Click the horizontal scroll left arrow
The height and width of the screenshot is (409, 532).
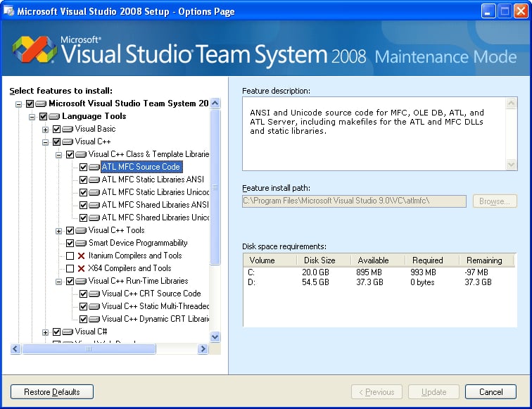(15, 349)
